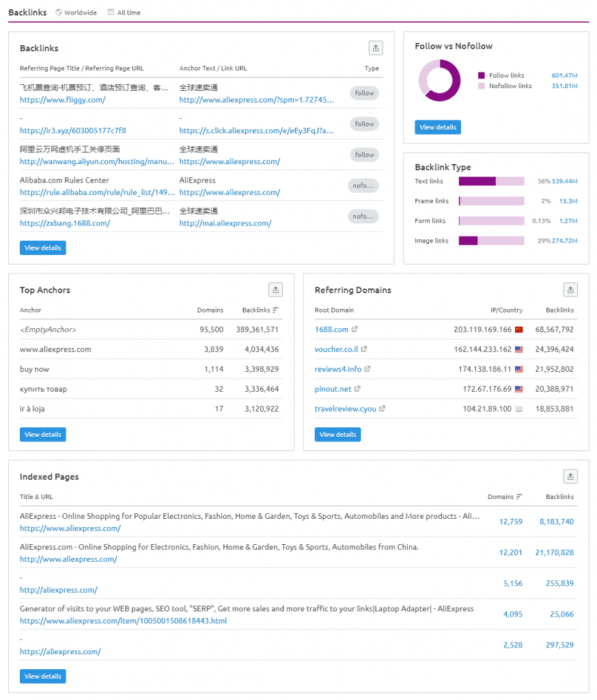Click the Image links progress bar

point(491,241)
